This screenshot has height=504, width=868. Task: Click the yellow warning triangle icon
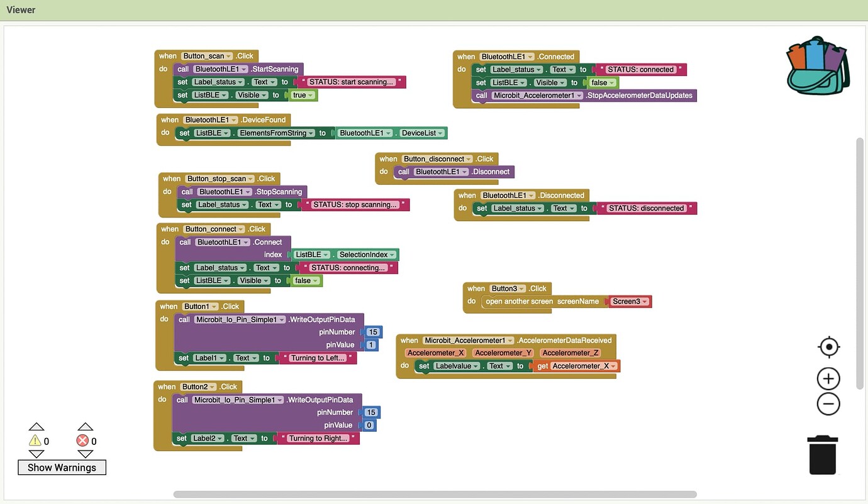pyautogui.click(x=35, y=441)
